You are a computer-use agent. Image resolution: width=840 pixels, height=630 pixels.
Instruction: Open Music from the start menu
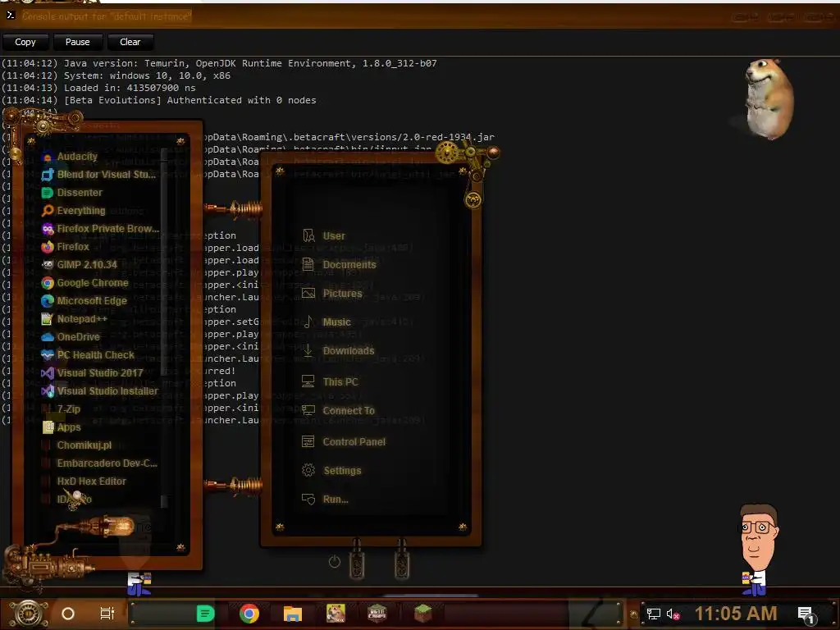click(x=326, y=322)
